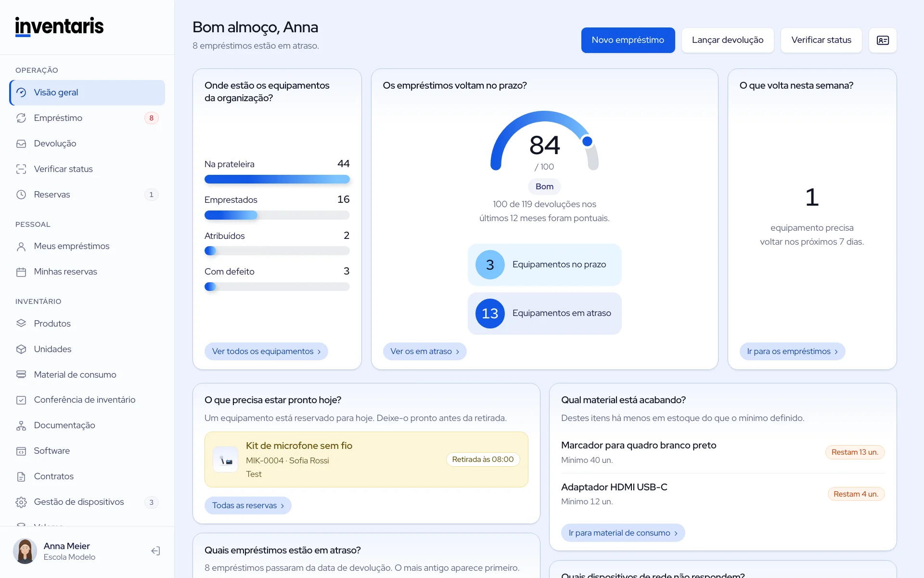Click the Gestão de dispositivos gear icon
Viewport: 924px width, 578px height.
point(21,502)
